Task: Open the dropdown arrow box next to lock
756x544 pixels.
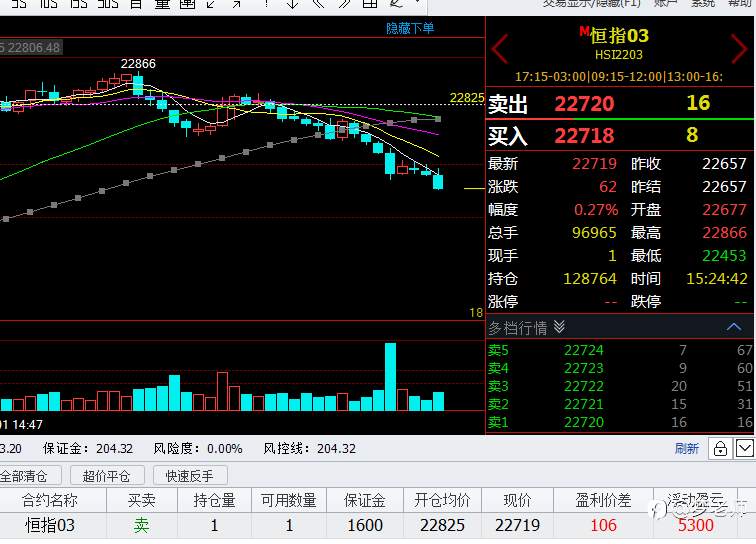Action: click(x=744, y=449)
